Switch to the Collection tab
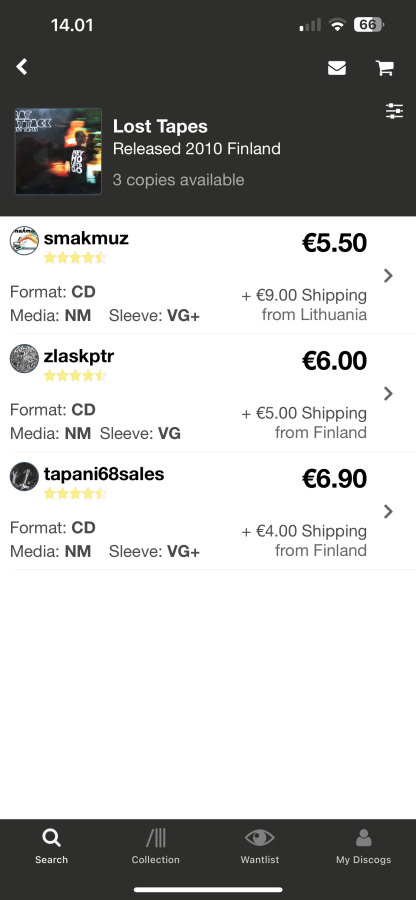 155,846
